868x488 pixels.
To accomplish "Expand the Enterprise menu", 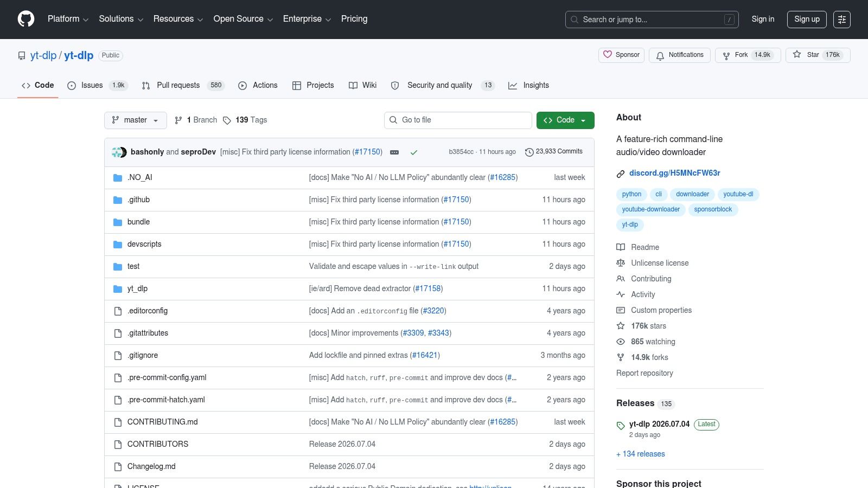I will click(x=307, y=19).
